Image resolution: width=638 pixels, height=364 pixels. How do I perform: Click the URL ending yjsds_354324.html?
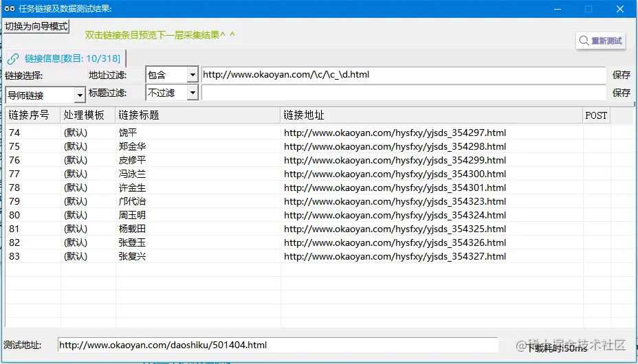395,216
